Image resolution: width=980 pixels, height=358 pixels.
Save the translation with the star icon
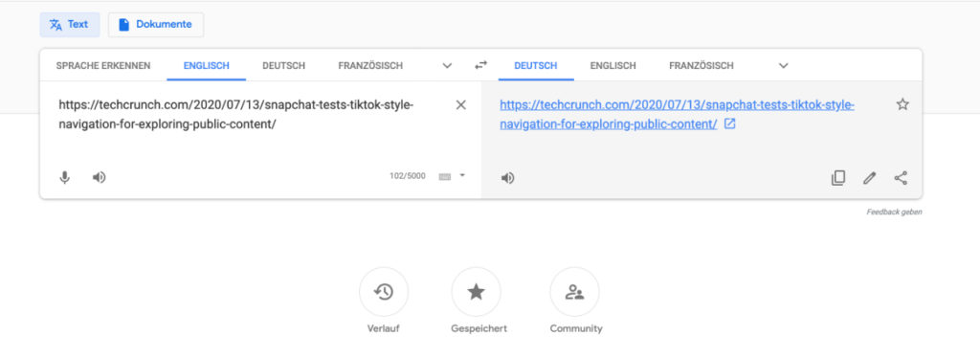click(902, 104)
